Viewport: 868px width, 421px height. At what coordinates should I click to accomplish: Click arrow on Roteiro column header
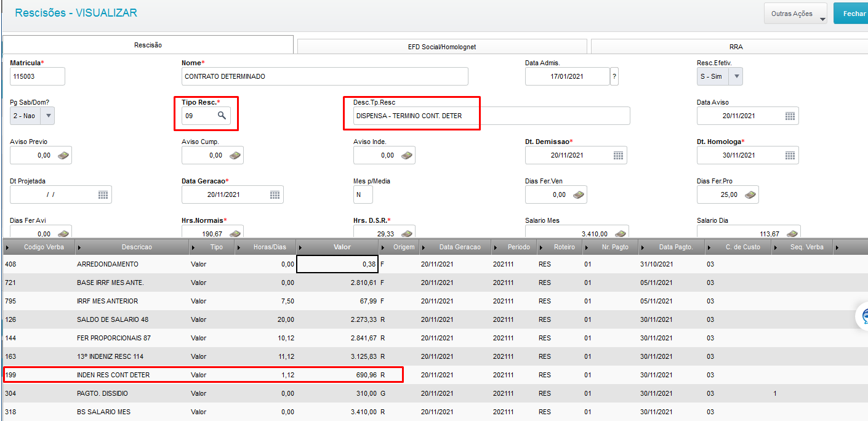click(x=541, y=247)
